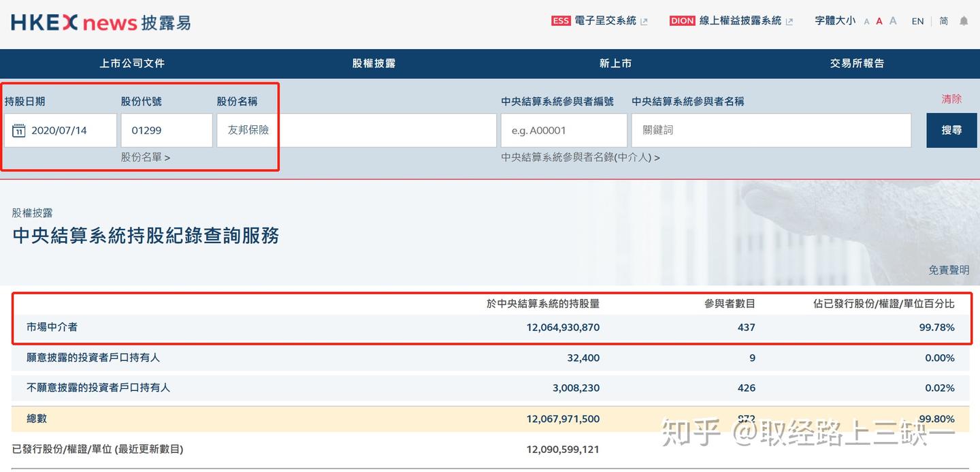Open the 交易所報告 menu
This screenshot has height=472, width=980.
point(857,63)
